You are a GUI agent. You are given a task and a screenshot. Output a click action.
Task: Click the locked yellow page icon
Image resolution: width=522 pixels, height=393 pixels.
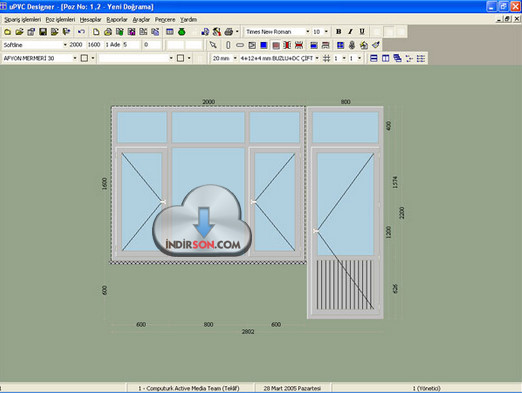[108, 32]
